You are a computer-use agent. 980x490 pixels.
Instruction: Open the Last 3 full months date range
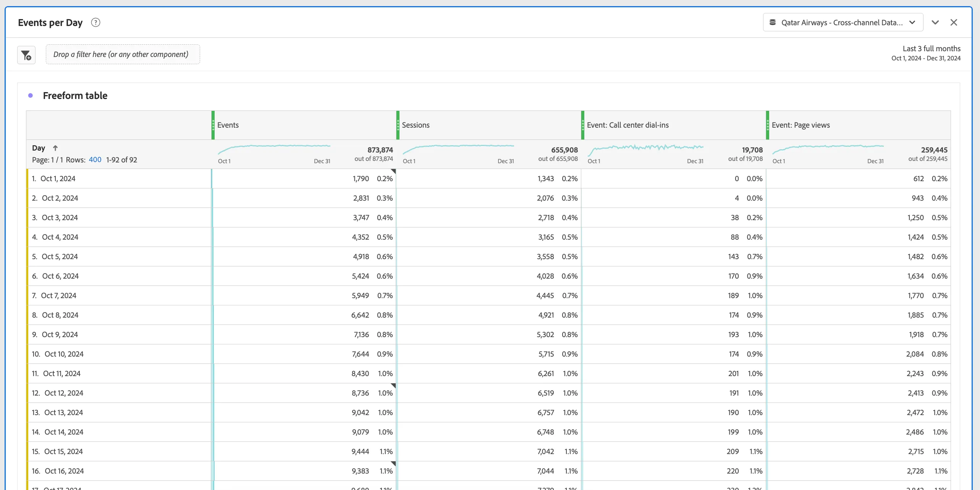coord(926,53)
